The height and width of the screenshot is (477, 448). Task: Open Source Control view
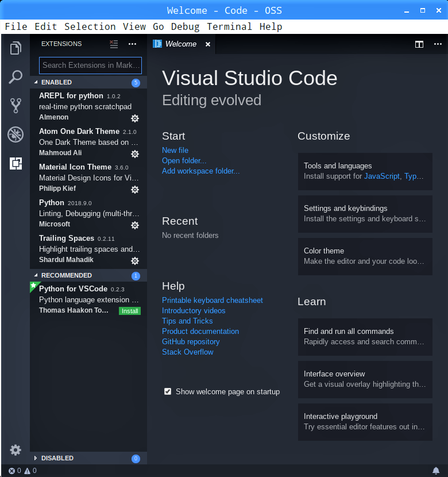16,106
